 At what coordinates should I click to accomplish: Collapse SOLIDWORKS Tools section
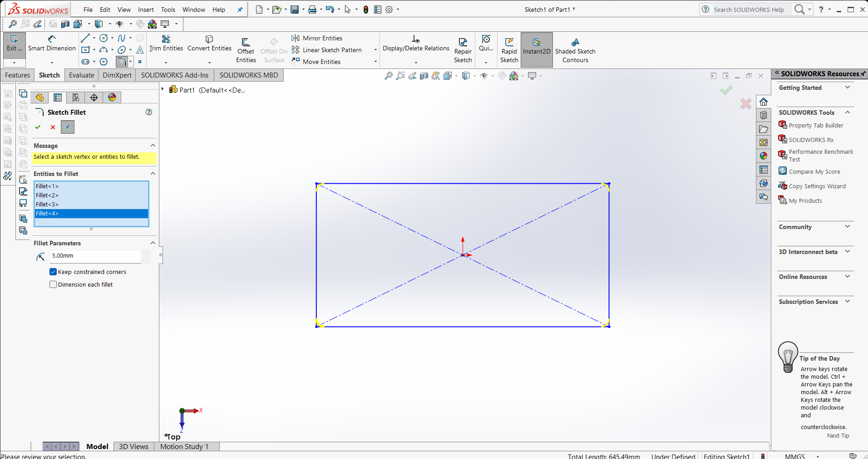848,112
